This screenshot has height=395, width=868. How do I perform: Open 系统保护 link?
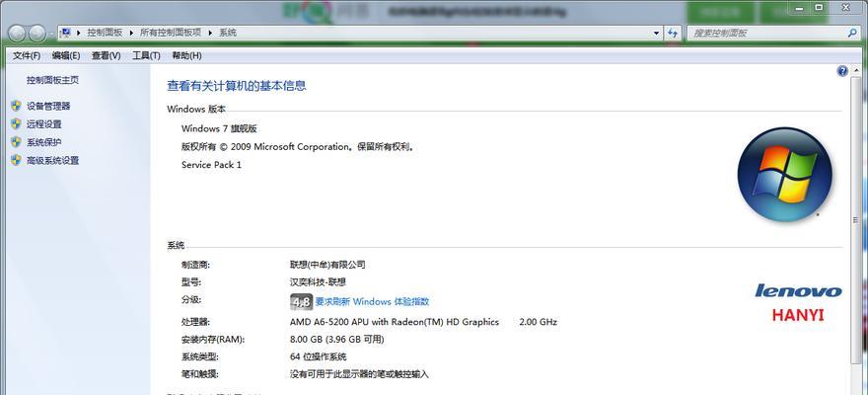pyautogui.click(x=44, y=142)
